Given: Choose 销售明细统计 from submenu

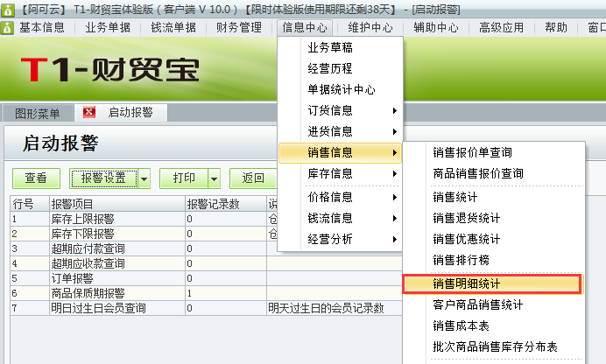Looking at the screenshot, I should (x=493, y=284).
